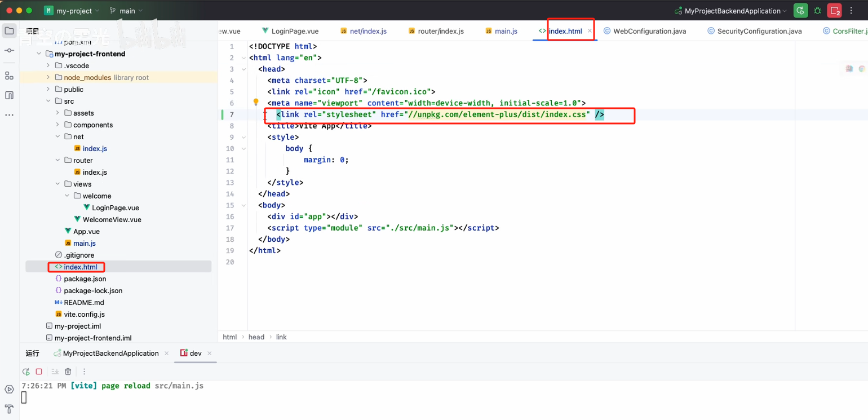
Task: Select WelcomeView.vue in project tree
Action: tap(112, 220)
